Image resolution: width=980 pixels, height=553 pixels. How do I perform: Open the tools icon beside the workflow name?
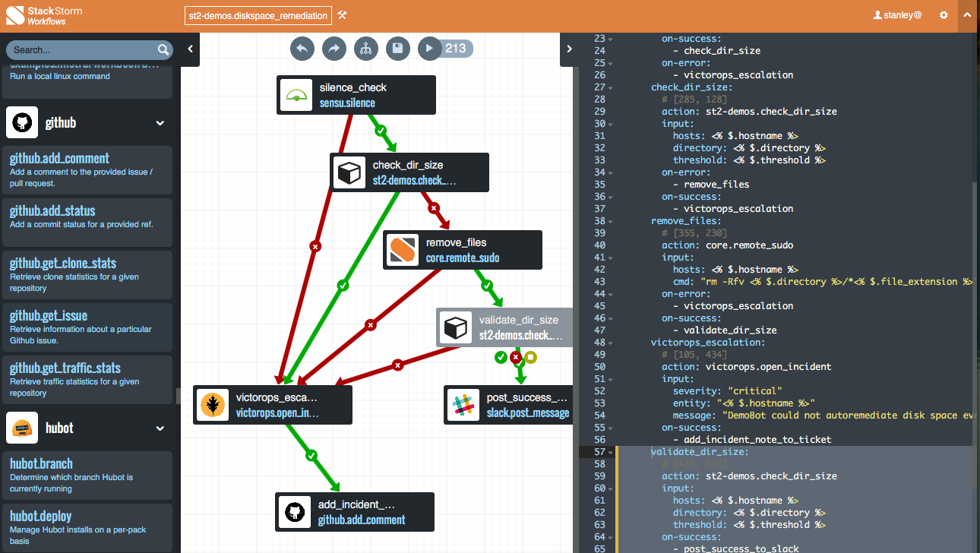342,15
